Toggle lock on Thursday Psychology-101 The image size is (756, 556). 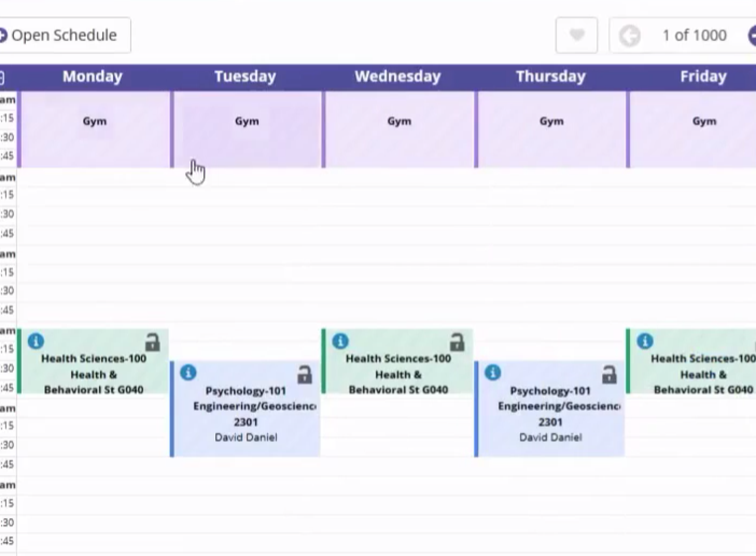[x=609, y=374]
